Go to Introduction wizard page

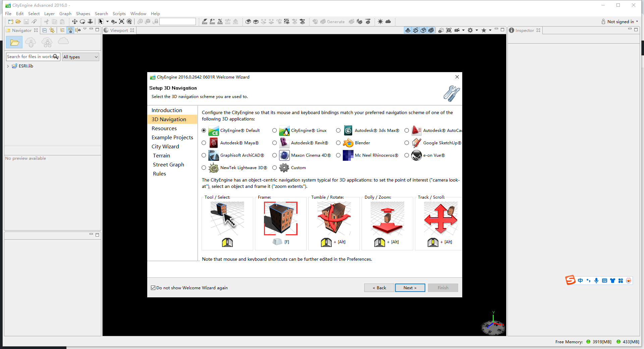(167, 110)
